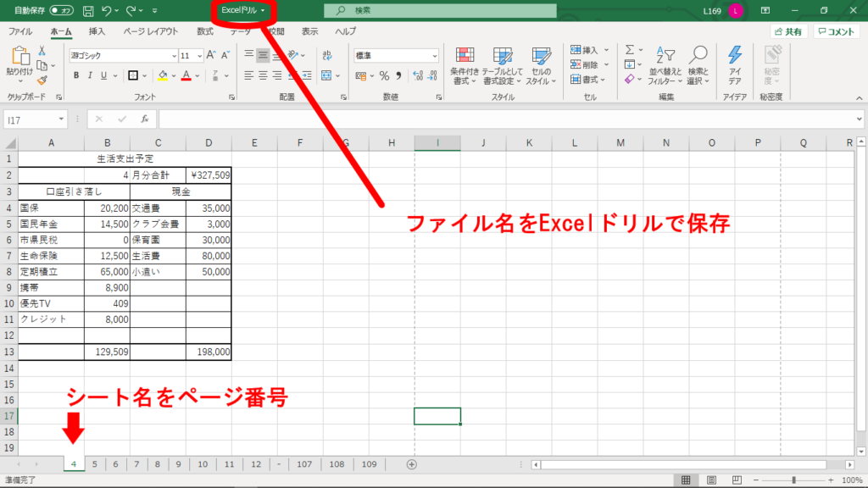Viewport: 868px width, 488px height.
Task: Expand the number format combo box
Action: 433,55
